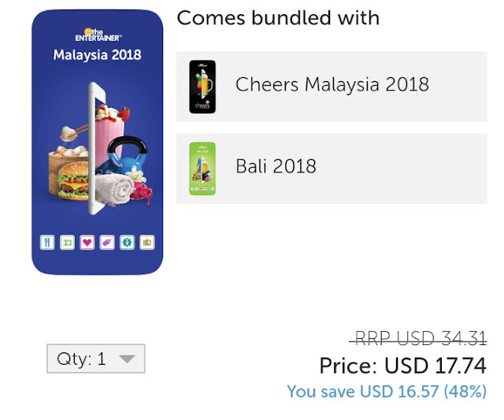Image resolution: width=504 pixels, height=420 pixels.
Task: Click the Malaysia 2018 title text
Action: click(97, 54)
